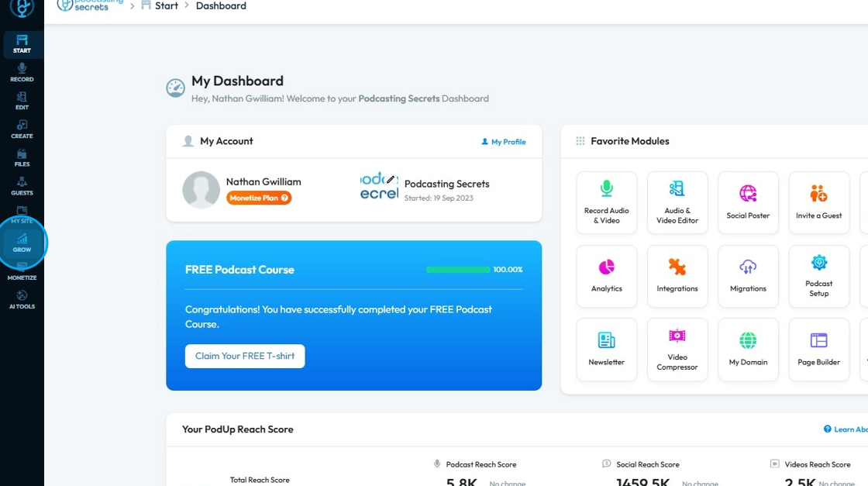
Task: Open the Page Builder module
Action: (x=818, y=350)
